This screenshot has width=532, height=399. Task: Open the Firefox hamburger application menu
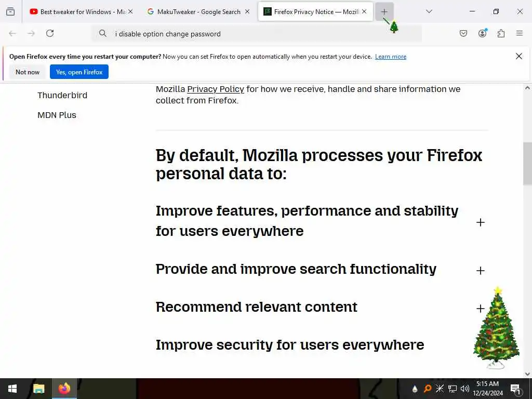click(x=520, y=33)
